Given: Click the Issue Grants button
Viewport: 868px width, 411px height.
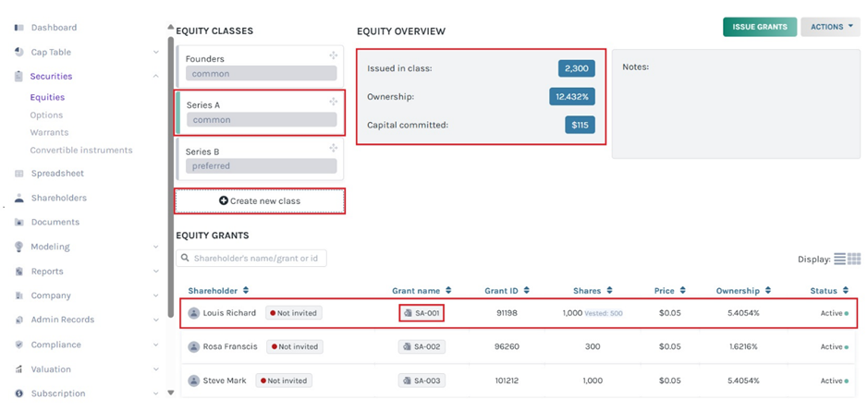Looking at the screenshot, I should point(759,27).
